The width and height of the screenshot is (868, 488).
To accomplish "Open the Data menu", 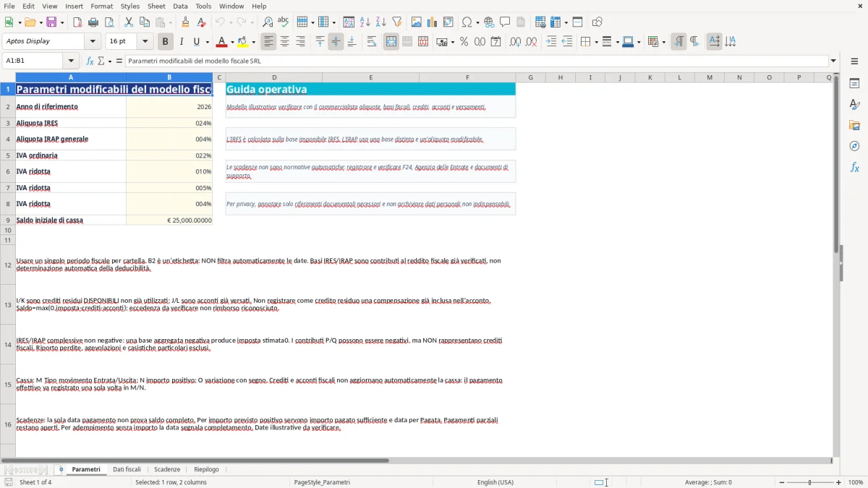I will (180, 6).
